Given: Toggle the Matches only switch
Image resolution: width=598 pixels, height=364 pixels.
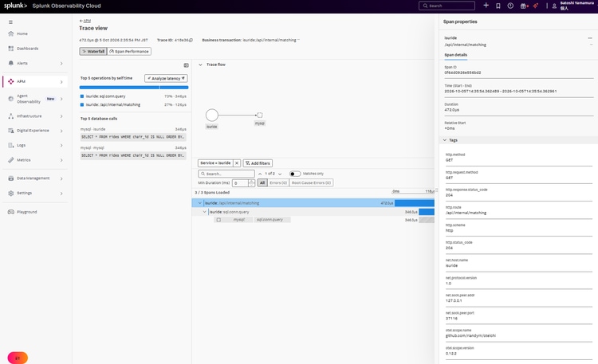Looking at the screenshot, I should pos(294,174).
